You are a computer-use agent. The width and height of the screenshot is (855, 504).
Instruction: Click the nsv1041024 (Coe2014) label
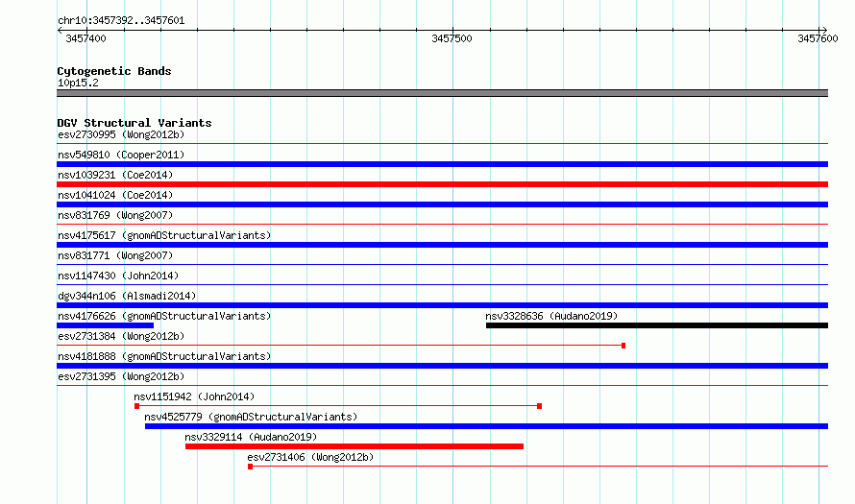tap(115, 195)
